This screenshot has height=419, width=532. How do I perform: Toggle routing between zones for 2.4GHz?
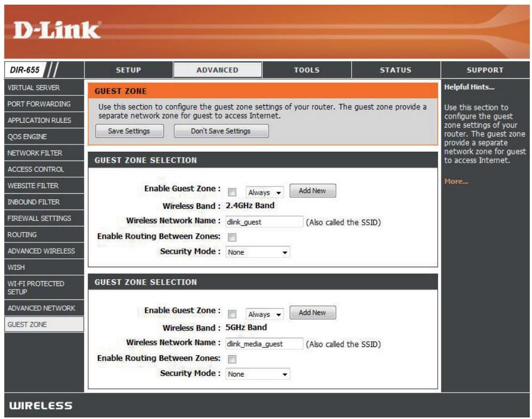[x=232, y=237]
